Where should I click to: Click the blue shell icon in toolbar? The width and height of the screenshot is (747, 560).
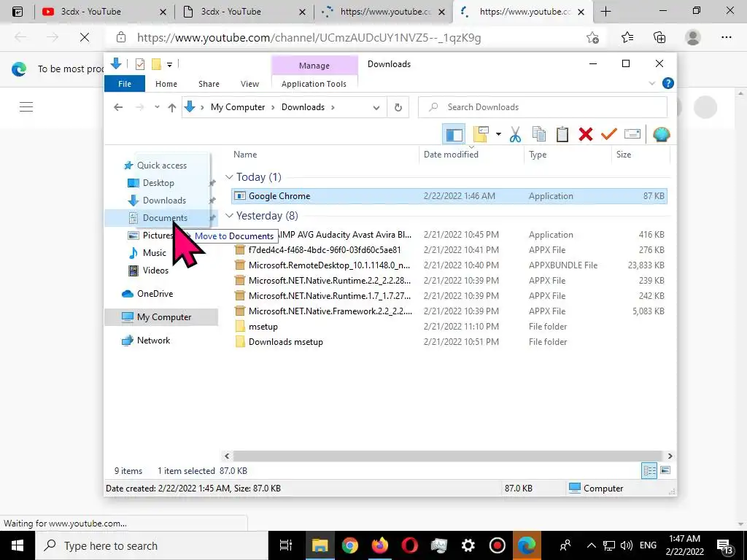(x=661, y=135)
